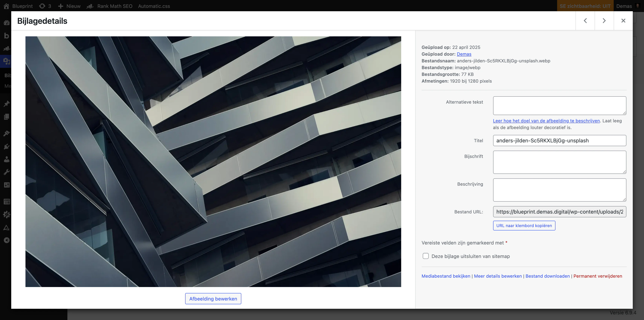Screen dimensions: 644x320
Task: Click the Permanent verwijderen link
Action: pos(598,276)
